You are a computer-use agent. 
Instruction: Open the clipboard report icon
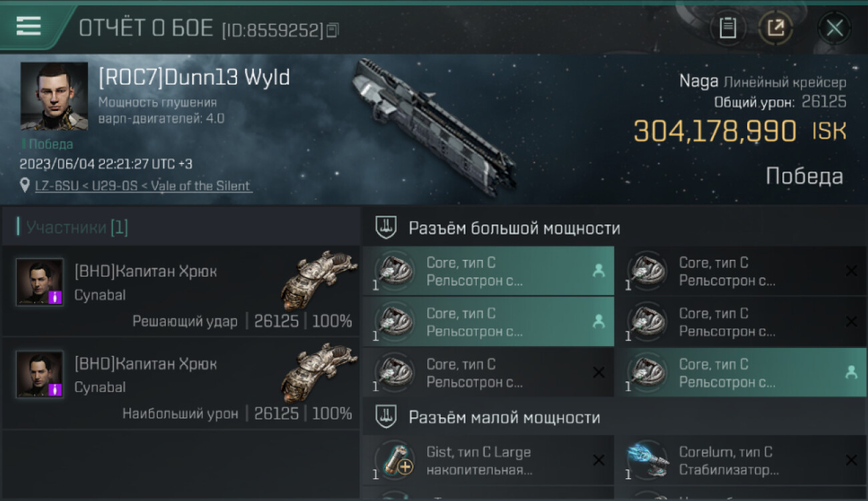[x=728, y=28]
